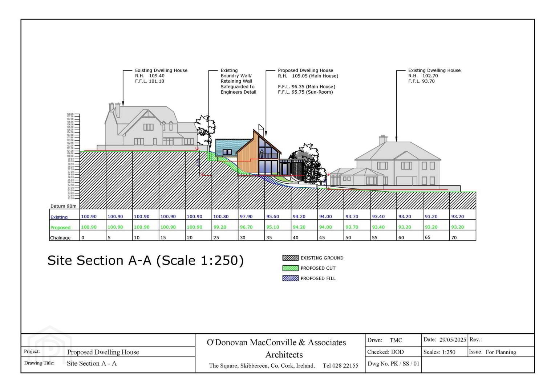
Task: Click the "Retaining Wall" annotation line
Action: click(236, 81)
